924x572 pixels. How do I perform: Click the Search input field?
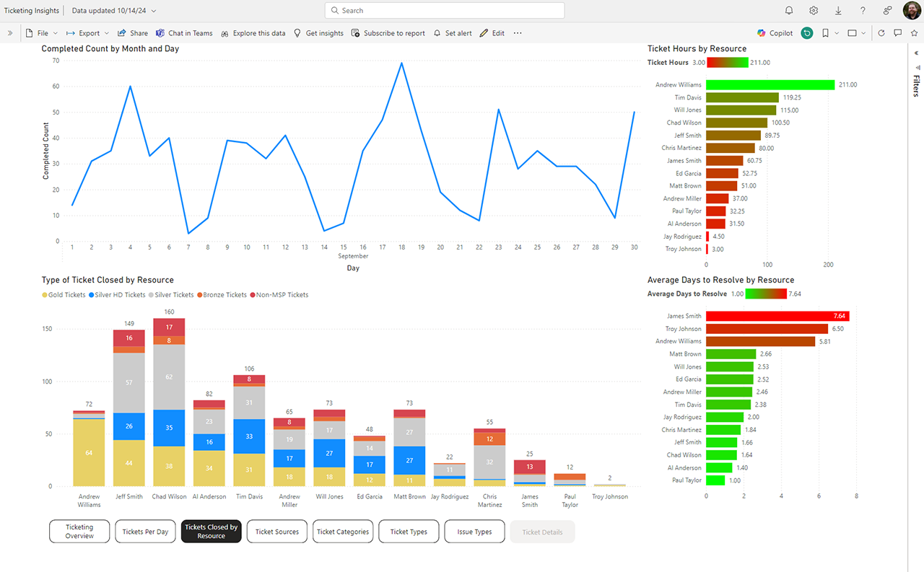(x=445, y=11)
